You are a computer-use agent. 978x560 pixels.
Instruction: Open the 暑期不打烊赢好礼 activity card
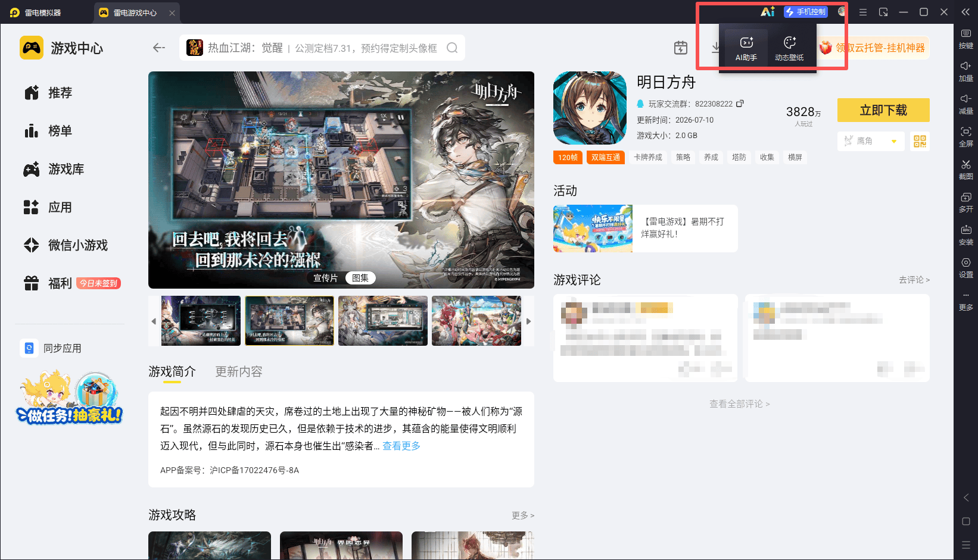point(646,229)
